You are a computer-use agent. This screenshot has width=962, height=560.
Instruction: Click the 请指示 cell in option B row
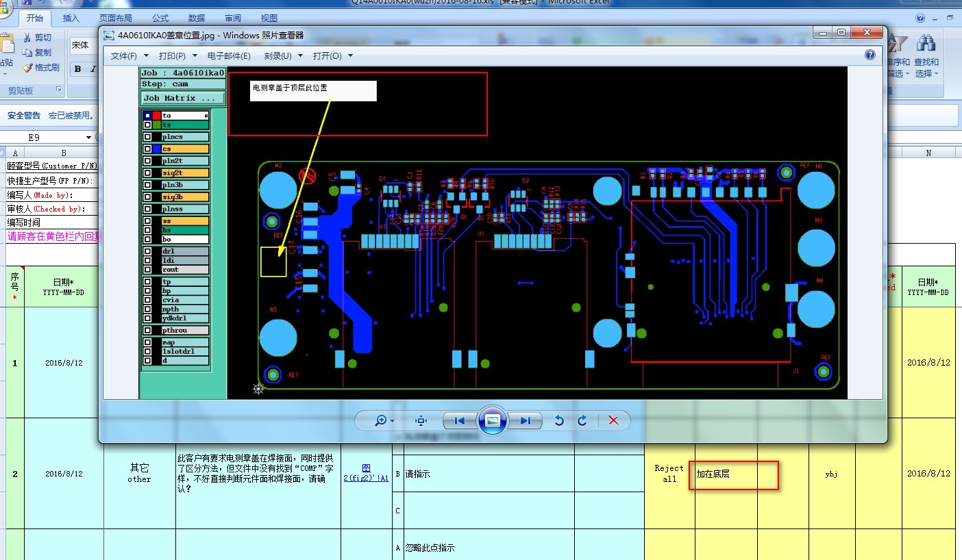click(489, 474)
